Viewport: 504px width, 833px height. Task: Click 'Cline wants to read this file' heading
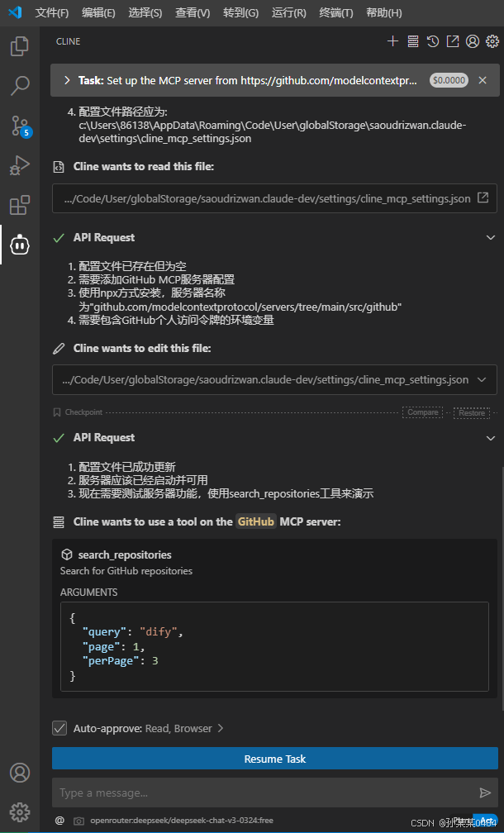(144, 167)
